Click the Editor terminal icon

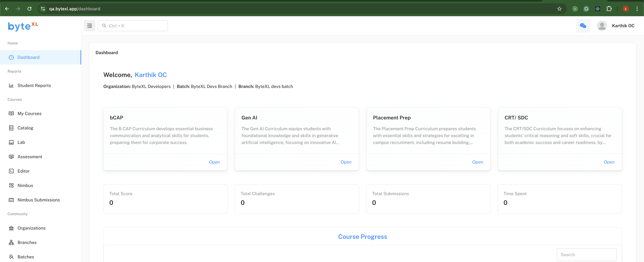point(11,171)
